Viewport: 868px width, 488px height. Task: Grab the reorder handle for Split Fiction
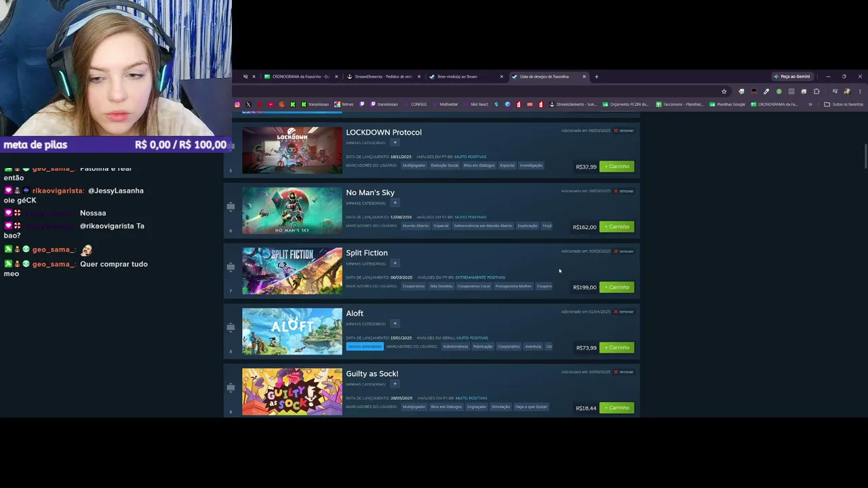(231, 267)
